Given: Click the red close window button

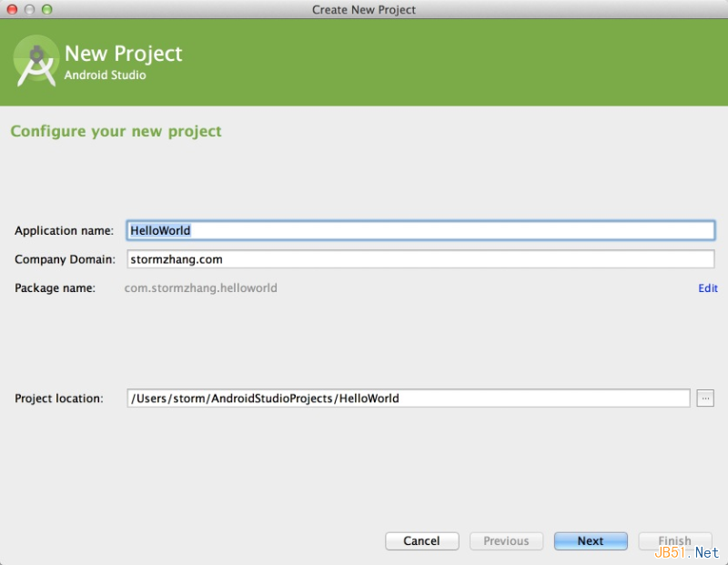Looking at the screenshot, I should click(12, 9).
